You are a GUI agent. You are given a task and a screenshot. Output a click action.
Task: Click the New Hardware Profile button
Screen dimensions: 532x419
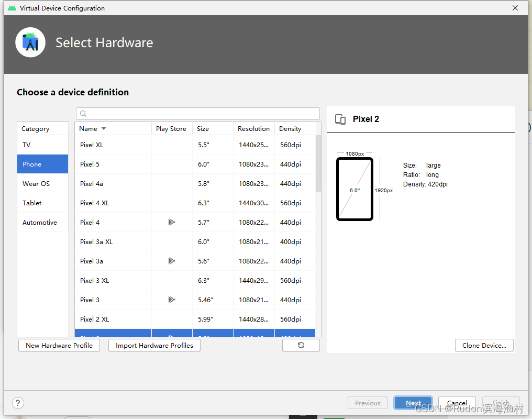coord(59,345)
